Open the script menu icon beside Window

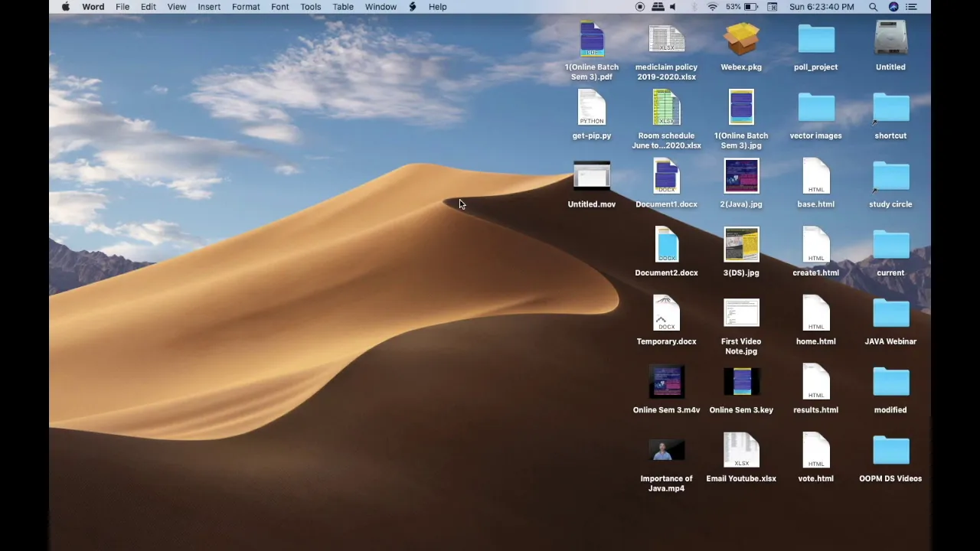pos(413,7)
